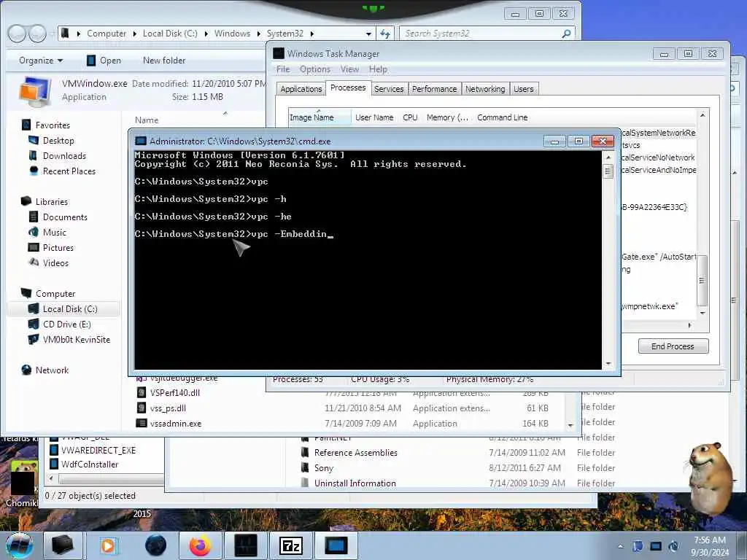Click the Music library icon
The image size is (747, 560).
34,232
